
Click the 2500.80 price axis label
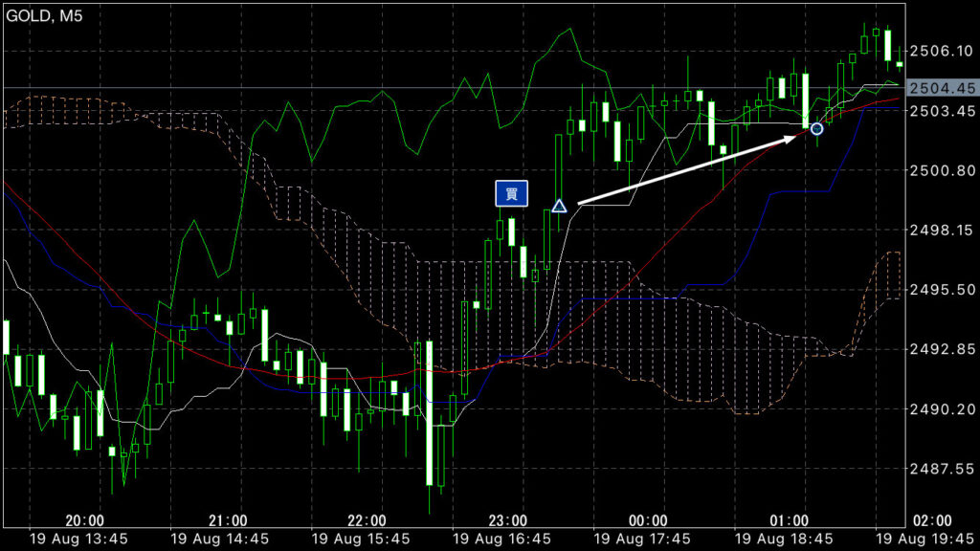click(942, 170)
